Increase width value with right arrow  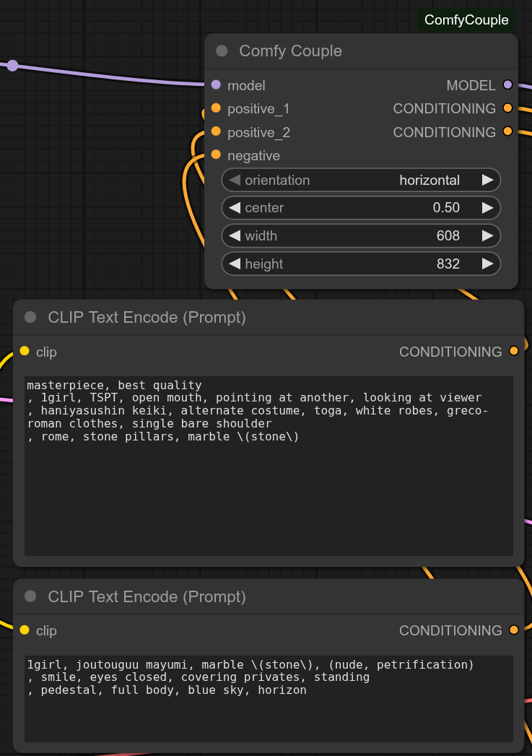(x=488, y=236)
